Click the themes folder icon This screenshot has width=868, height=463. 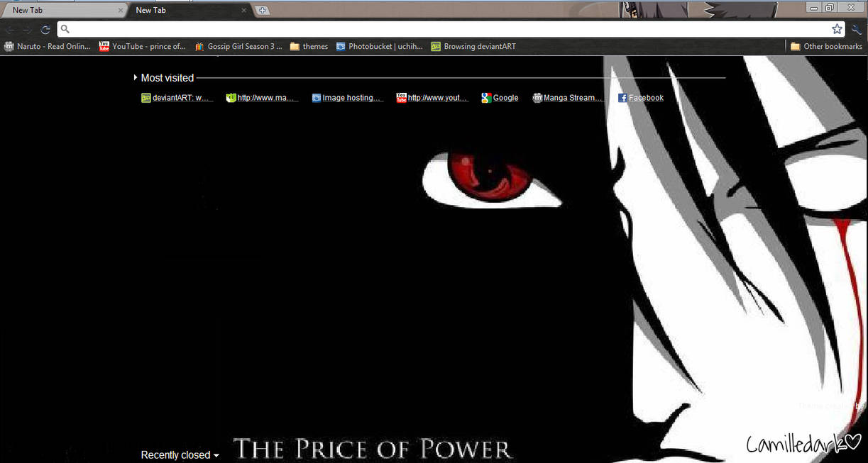(x=295, y=47)
